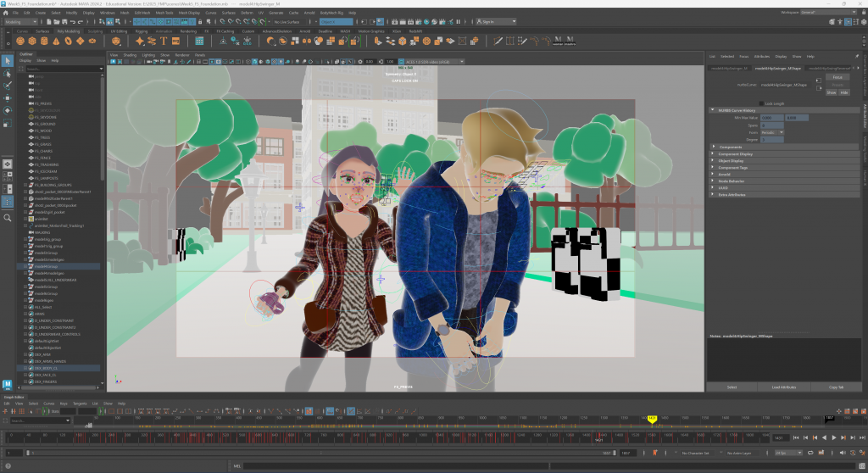Click the yellow current-frame marker on timeline
Viewport: 868px width, 473px height.
(652, 419)
